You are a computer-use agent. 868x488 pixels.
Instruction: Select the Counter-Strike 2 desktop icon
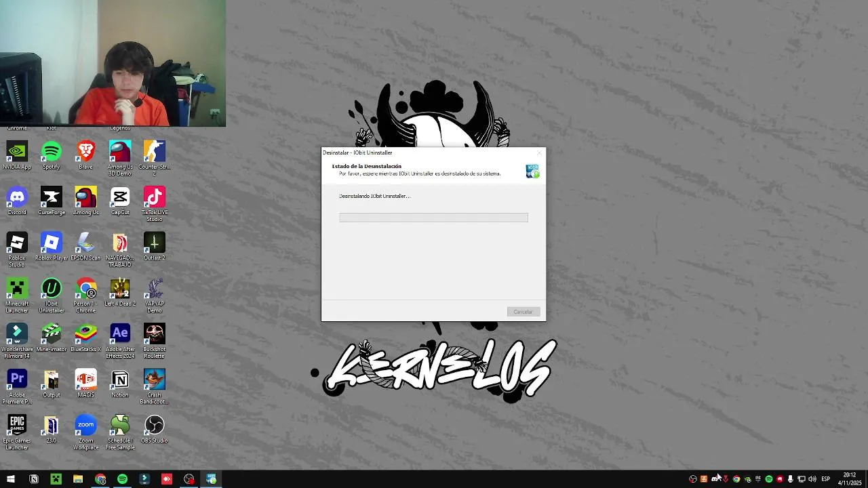click(155, 158)
